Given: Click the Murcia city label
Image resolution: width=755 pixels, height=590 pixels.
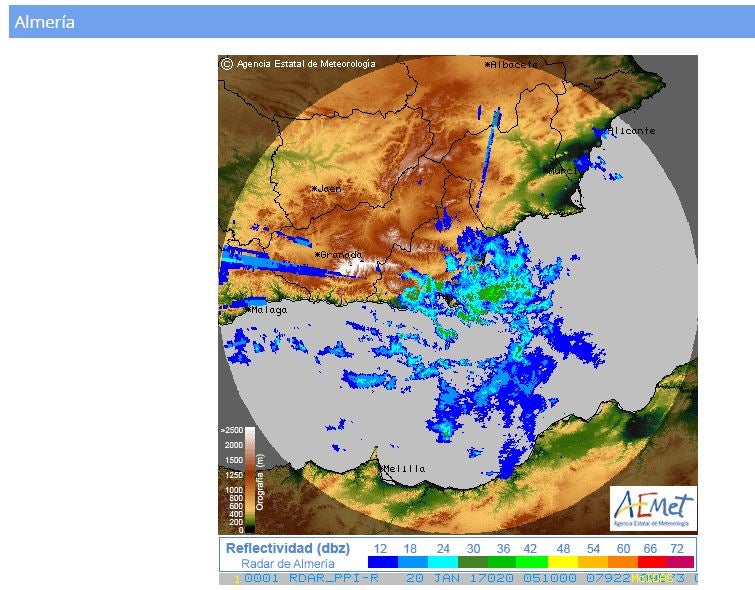Looking at the screenshot, I should pyautogui.click(x=560, y=170).
